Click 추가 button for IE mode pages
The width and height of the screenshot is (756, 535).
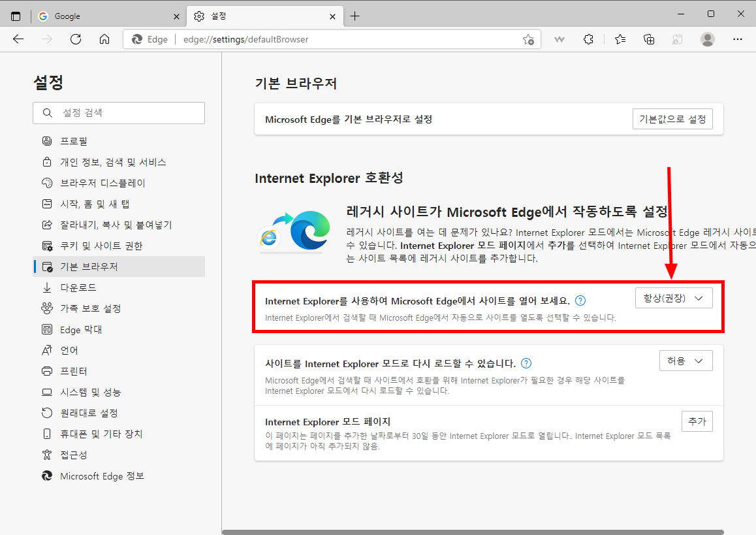[x=697, y=421]
